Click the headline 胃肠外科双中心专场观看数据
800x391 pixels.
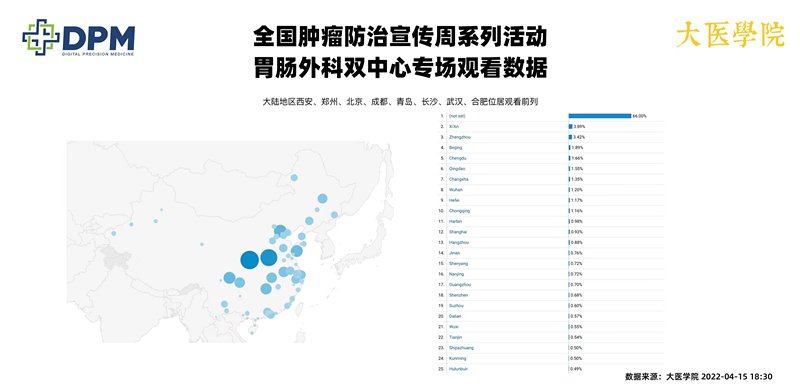[400, 68]
